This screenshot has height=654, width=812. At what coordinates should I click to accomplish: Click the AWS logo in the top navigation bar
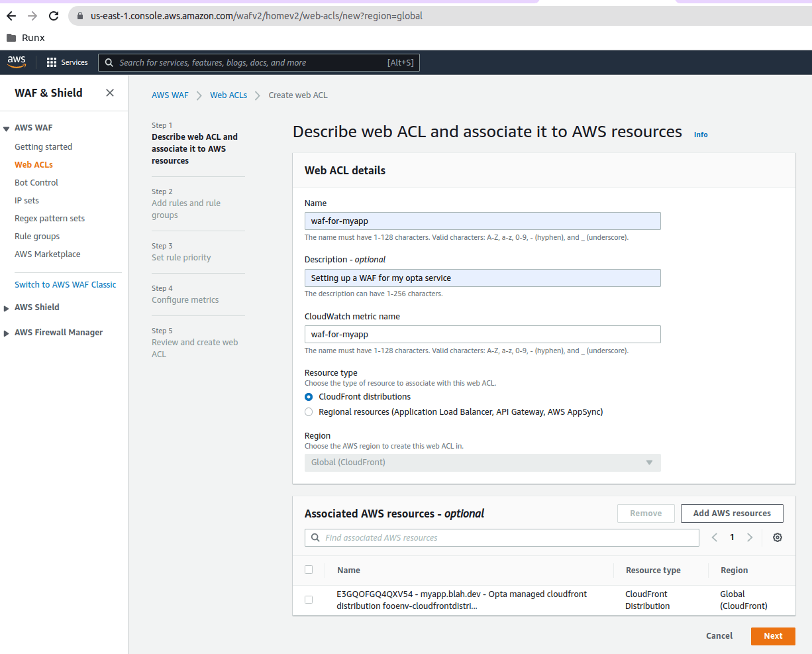(x=16, y=62)
